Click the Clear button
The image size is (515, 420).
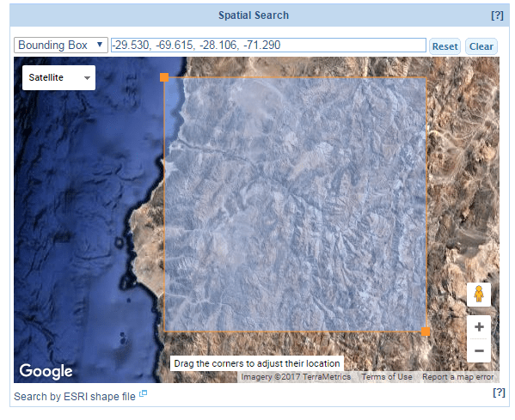click(481, 46)
